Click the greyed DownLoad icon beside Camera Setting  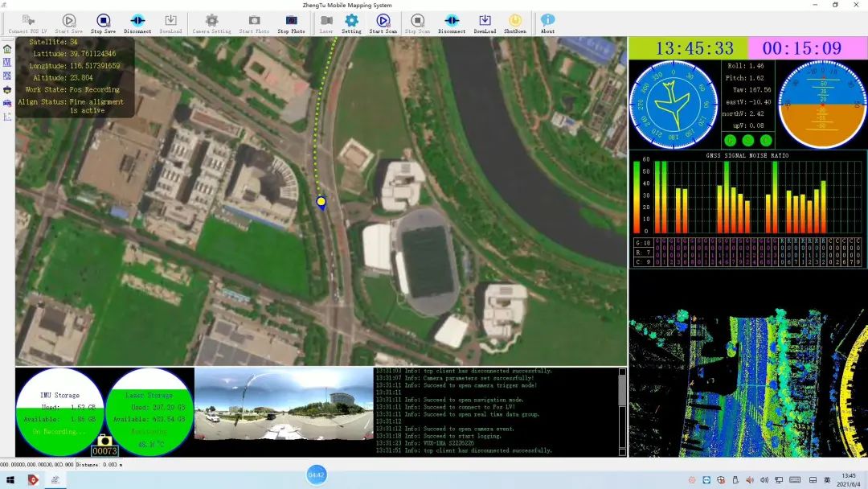[170, 21]
